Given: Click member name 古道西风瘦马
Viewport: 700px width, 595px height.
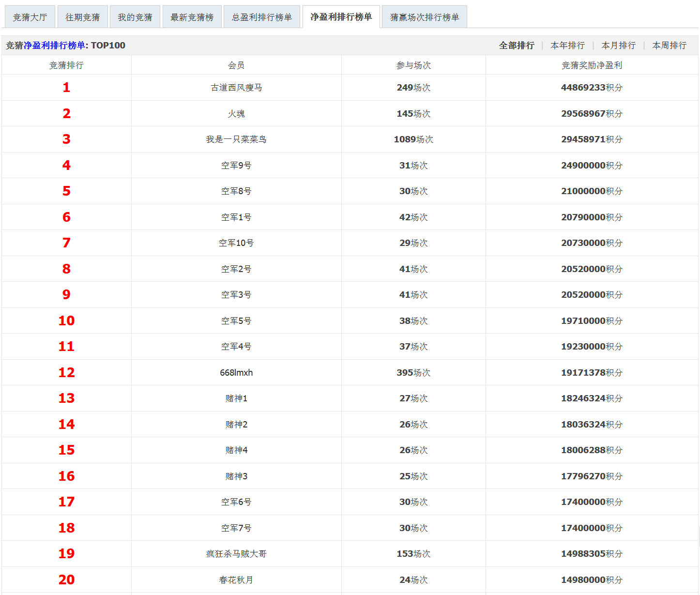Looking at the screenshot, I should coord(236,88).
